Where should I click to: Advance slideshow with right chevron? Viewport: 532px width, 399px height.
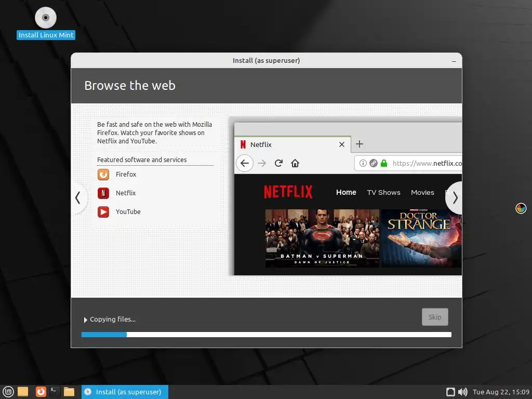pyautogui.click(x=454, y=198)
